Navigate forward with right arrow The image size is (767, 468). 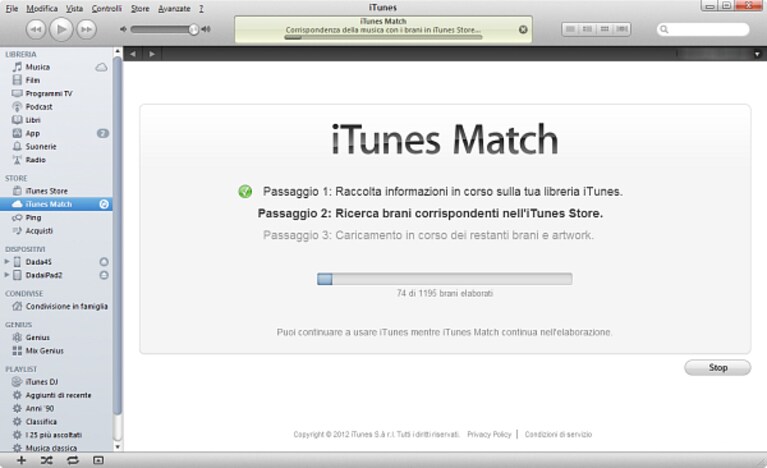pos(152,54)
